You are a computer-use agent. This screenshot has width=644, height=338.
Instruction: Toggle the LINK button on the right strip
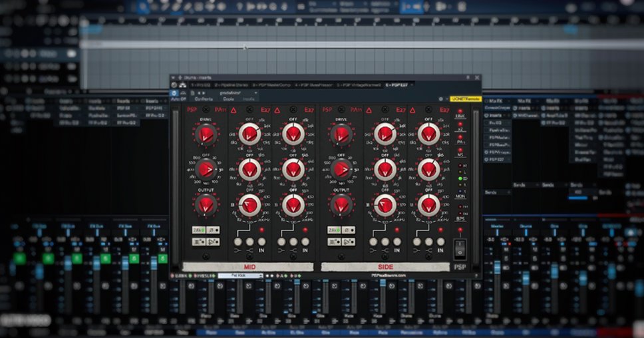point(460,116)
